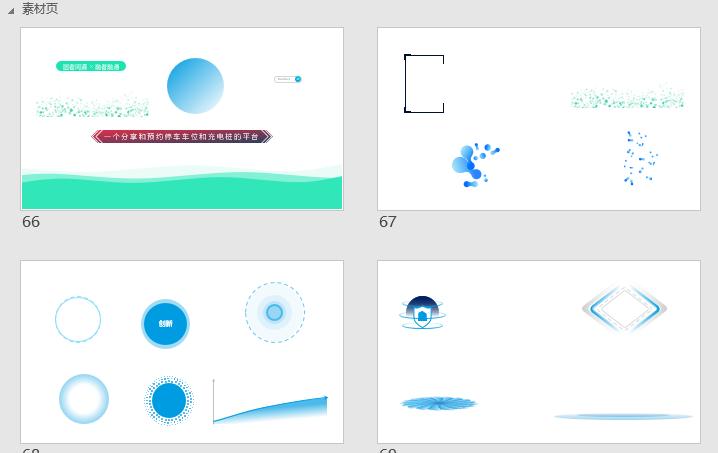718x453 pixels.
Task: Click the diamond frame graphic in slide 69
Action: tap(625, 309)
